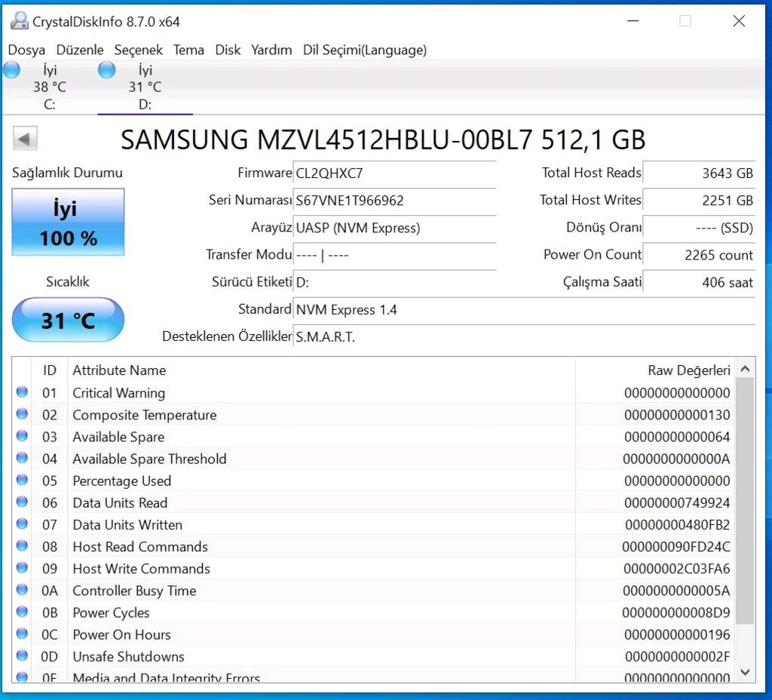Click status dot for Available Spare row

tap(22, 436)
